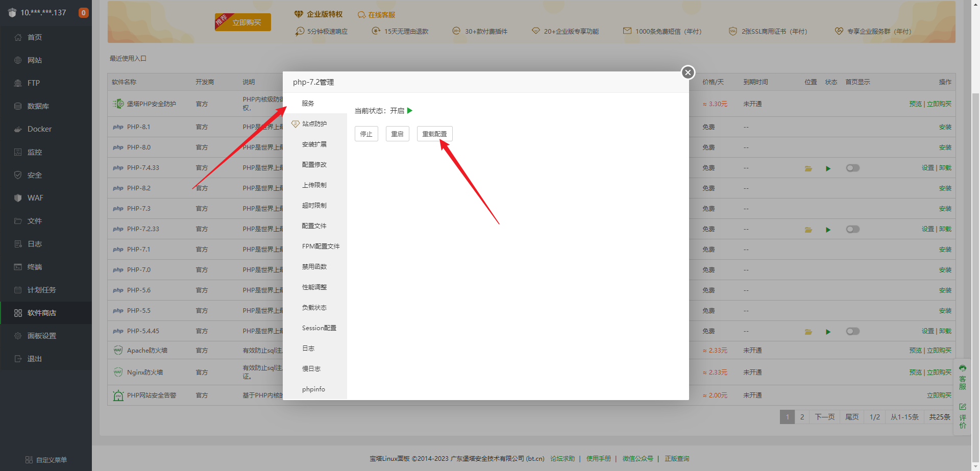Open the 客服 support widget on the right edge
Image resolution: width=980 pixels, height=471 pixels.
tap(963, 378)
